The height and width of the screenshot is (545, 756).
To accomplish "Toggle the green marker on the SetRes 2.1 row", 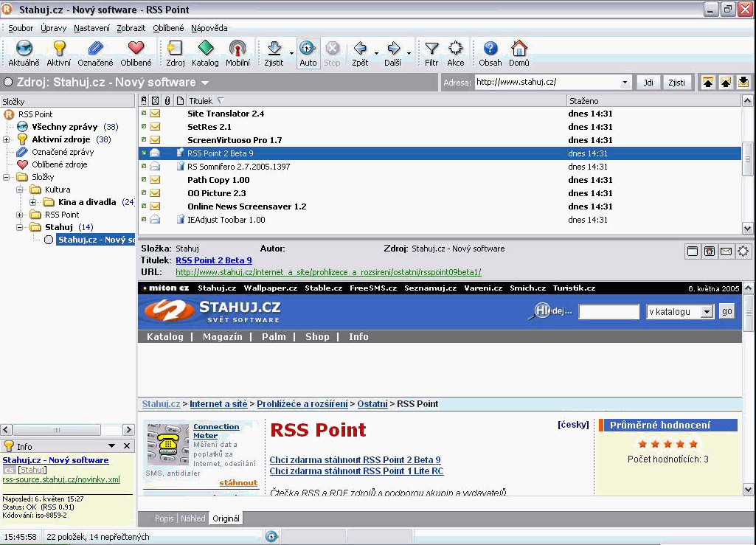I will tap(144, 126).
